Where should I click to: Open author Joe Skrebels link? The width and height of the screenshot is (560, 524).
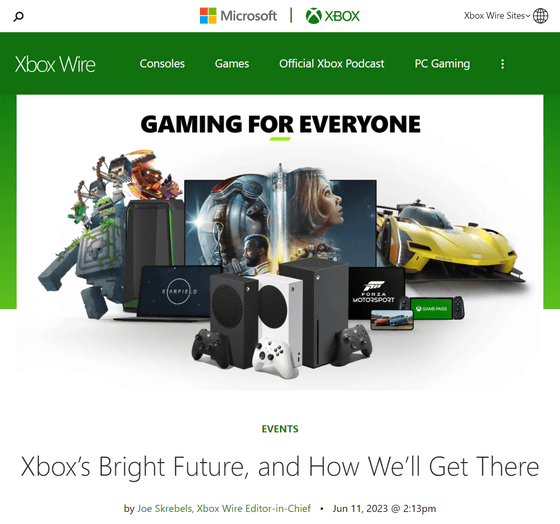224,508
